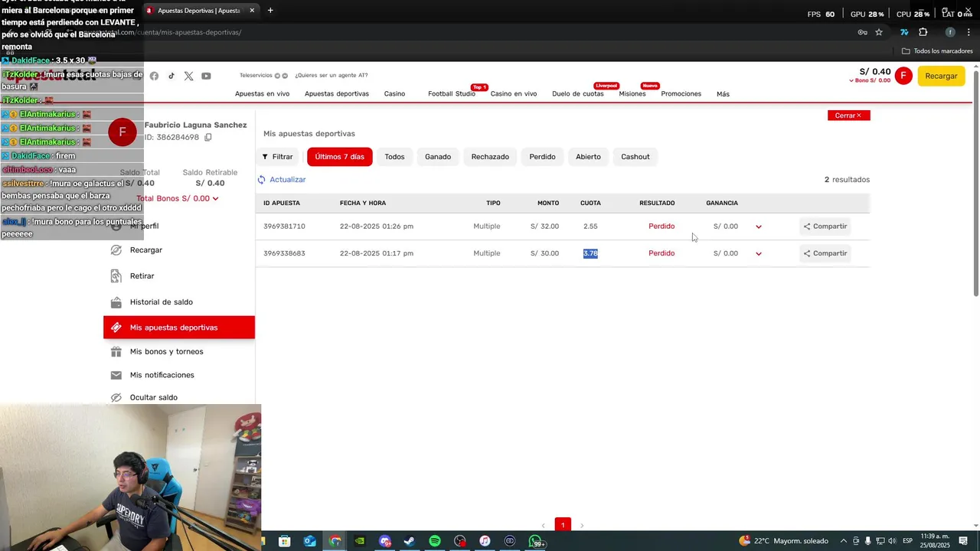This screenshot has height=551, width=980.
Task: Open the TikTok social icon
Action: coord(171,76)
